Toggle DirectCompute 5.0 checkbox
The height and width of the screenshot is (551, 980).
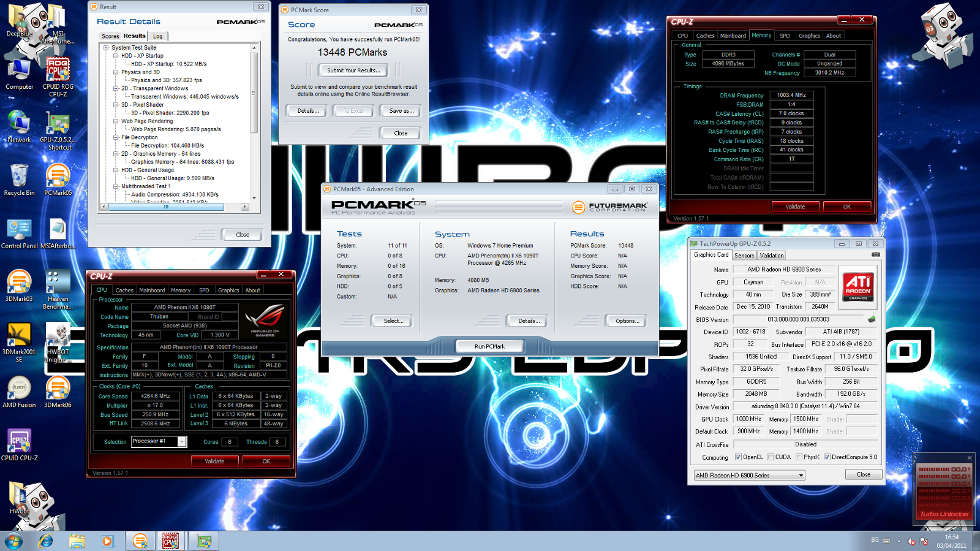(827, 457)
